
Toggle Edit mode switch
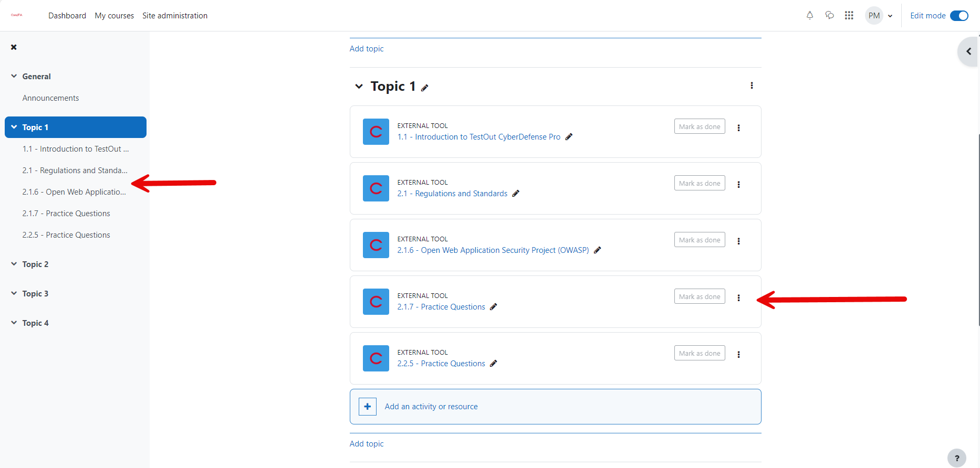click(x=959, y=16)
